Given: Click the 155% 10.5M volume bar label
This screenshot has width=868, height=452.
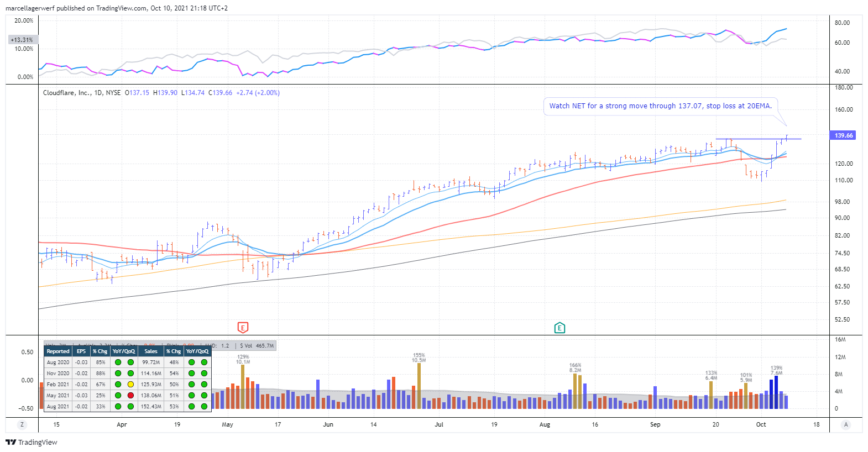Looking at the screenshot, I should tap(419, 358).
